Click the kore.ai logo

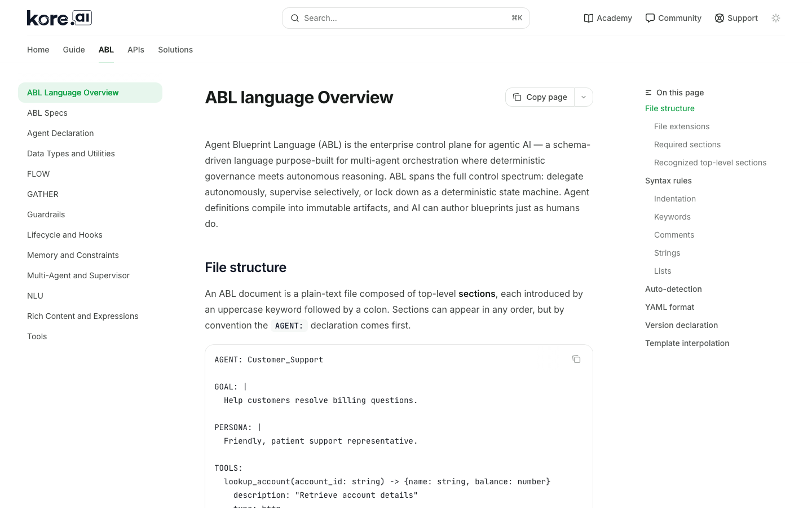59,18
